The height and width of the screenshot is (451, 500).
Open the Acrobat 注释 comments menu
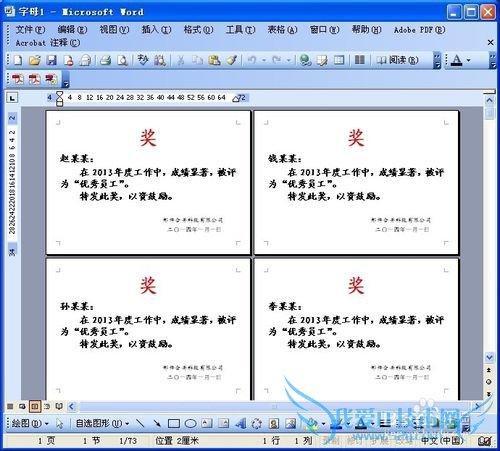click(x=48, y=43)
